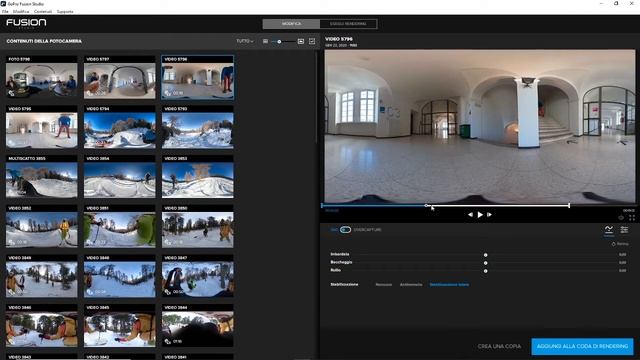640x360 pixels.
Task: Select the Multiscatto 3855 thumbnail
Action: (42, 177)
